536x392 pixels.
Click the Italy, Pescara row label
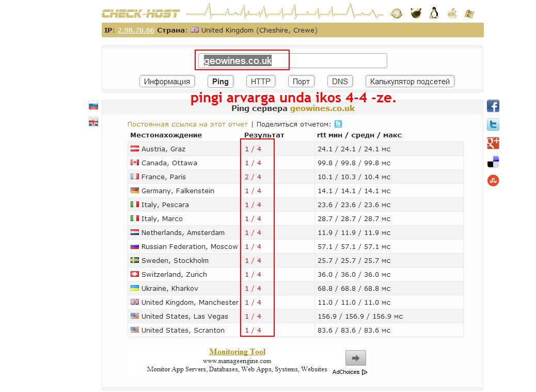click(165, 205)
